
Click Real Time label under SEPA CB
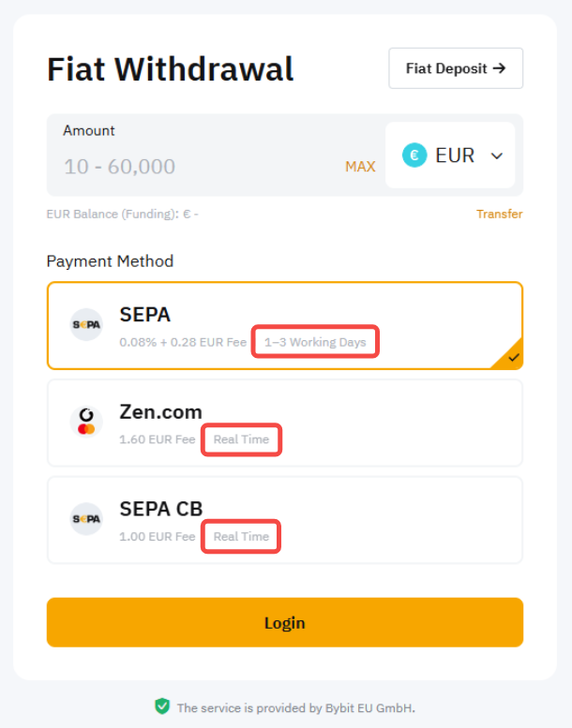click(241, 537)
